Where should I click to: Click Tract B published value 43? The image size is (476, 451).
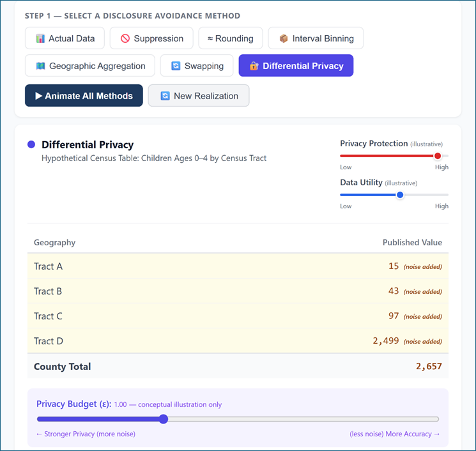(394, 291)
